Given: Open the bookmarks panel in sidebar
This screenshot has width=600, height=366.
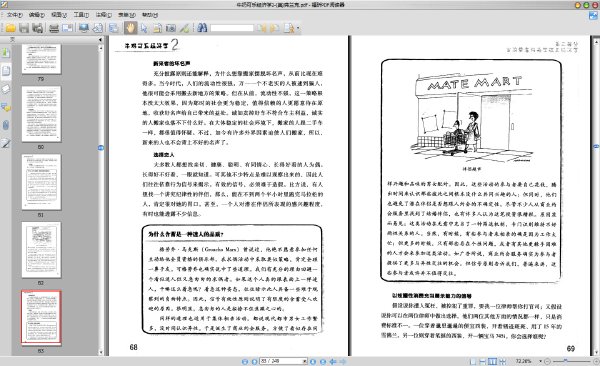Looking at the screenshot, I should tap(5, 52).
